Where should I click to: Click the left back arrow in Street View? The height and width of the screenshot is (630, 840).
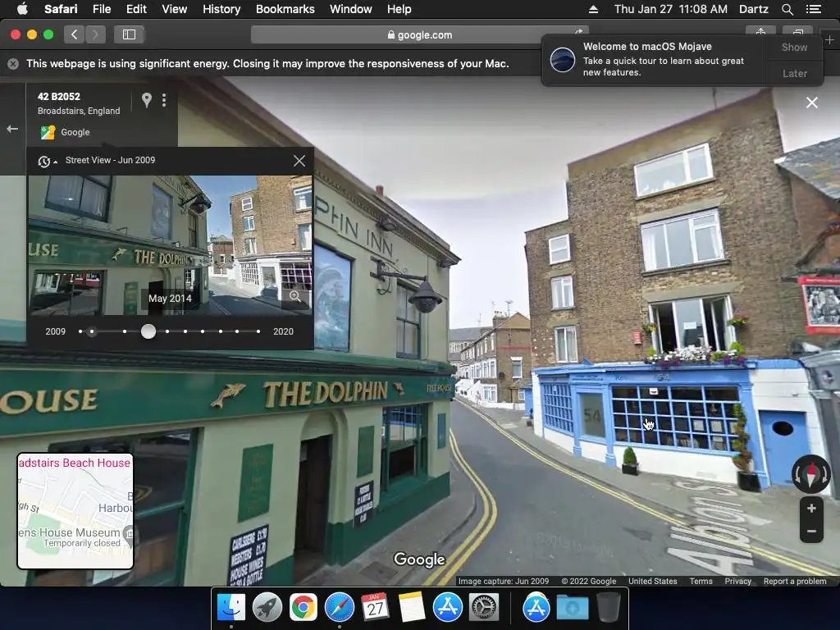[12, 129]
